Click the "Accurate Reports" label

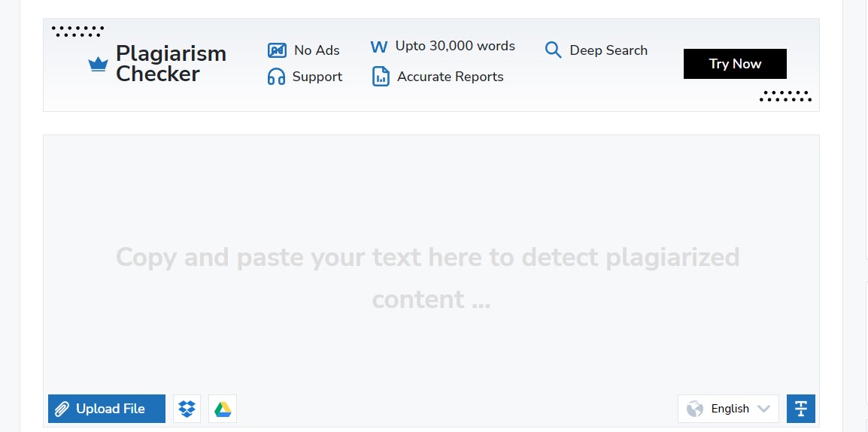pos(450,77)
